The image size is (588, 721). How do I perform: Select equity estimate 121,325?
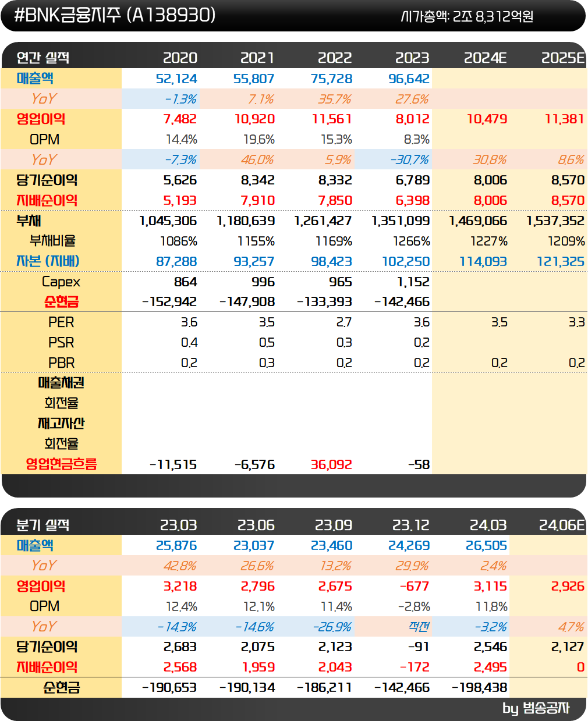[560, 261]
